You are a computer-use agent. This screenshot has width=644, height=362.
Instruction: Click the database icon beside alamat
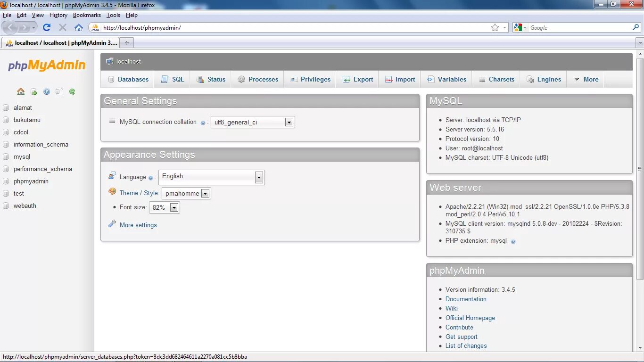pyautogui.click(x=6, y=107)
